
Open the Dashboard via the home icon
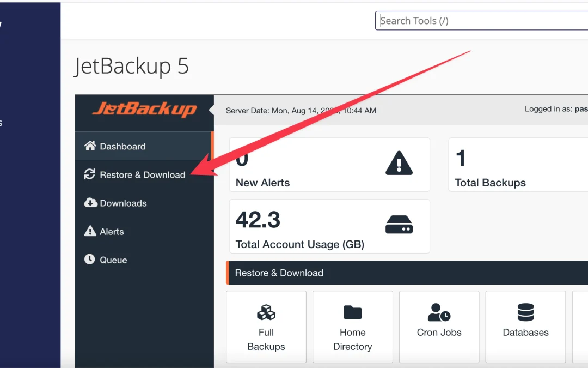[x=89, y=146]
